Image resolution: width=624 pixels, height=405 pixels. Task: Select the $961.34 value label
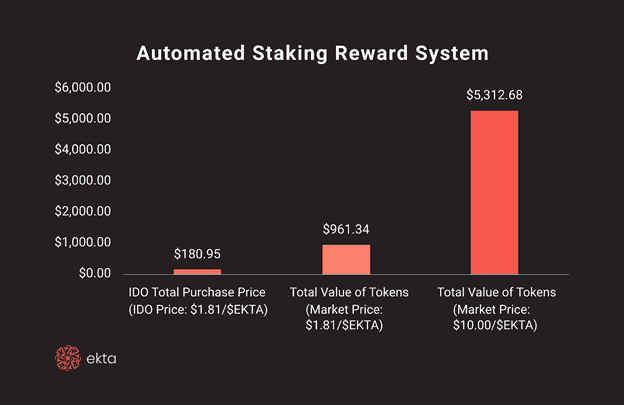tap(346, 229)
